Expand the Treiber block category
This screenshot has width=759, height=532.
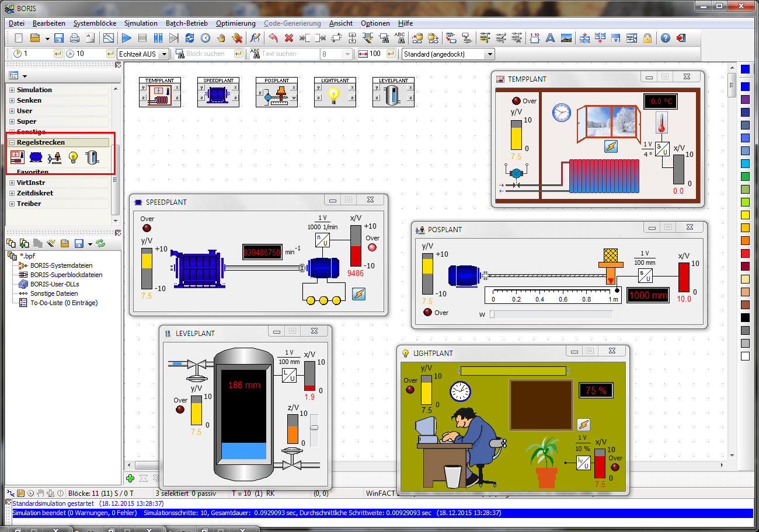[12, 204]
